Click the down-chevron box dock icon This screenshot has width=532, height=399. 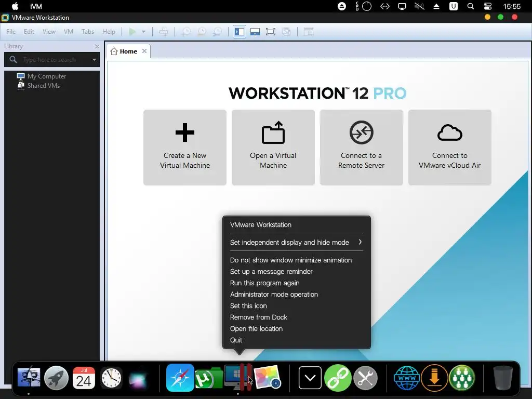coord(310,378)
